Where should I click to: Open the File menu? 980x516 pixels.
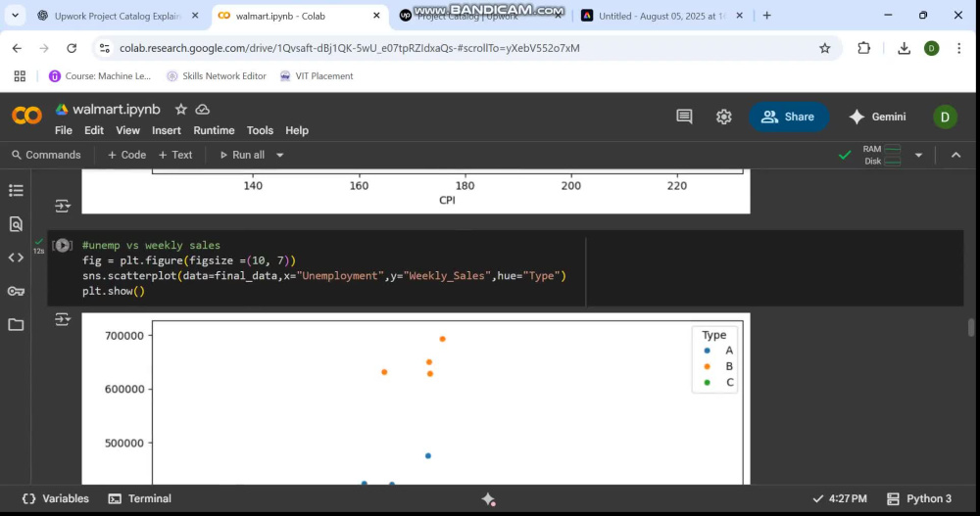tap(63, 130)
